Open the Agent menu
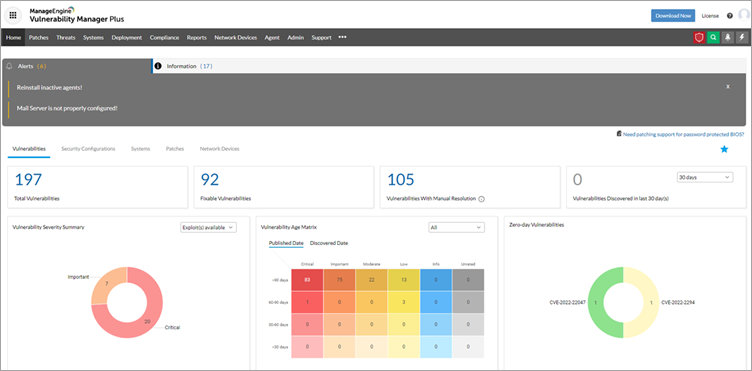Image resolution: width=752 pixels, height=371 pixels. tap(272, 37)
